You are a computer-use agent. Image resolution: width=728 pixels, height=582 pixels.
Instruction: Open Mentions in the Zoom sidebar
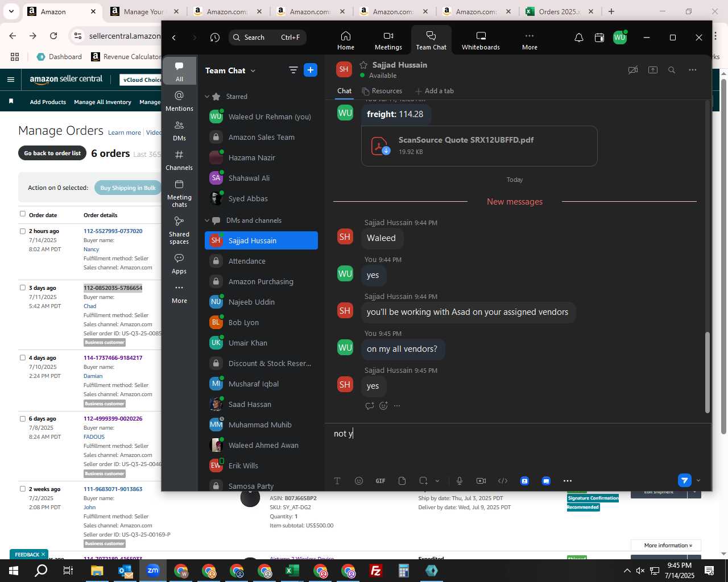point(179,101)
